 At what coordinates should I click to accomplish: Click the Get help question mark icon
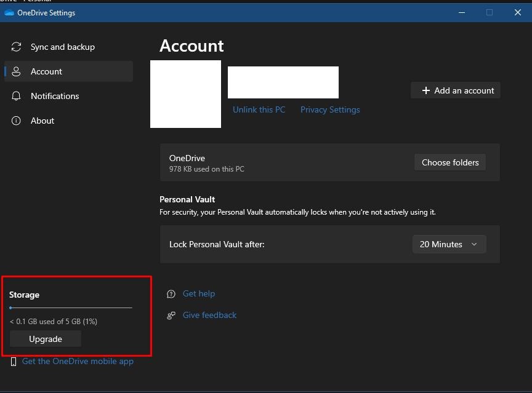click(171, 293)
